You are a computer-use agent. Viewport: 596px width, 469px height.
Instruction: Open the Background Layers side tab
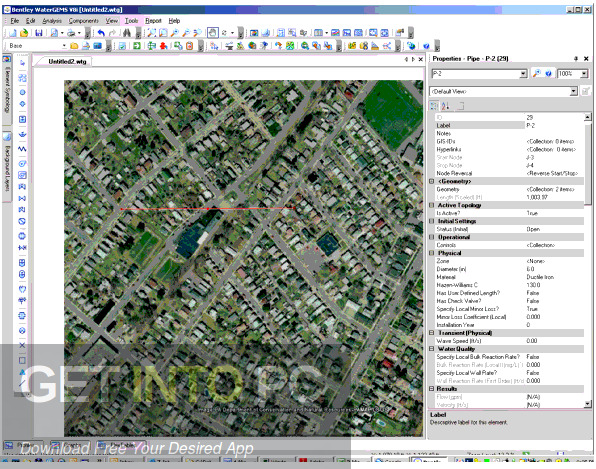7,166
